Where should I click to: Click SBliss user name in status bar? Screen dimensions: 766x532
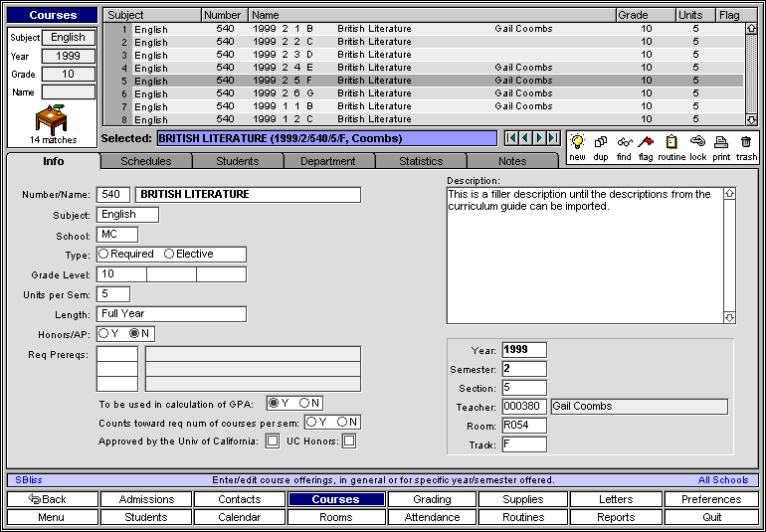pos(28,480)
